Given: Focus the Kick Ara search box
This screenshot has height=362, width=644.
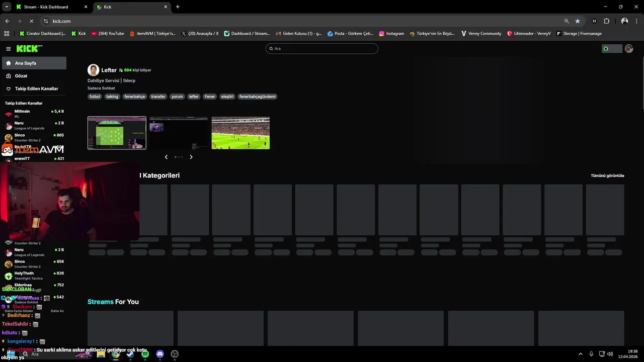Looking at the screenshot, I should [x=322, y=49].
